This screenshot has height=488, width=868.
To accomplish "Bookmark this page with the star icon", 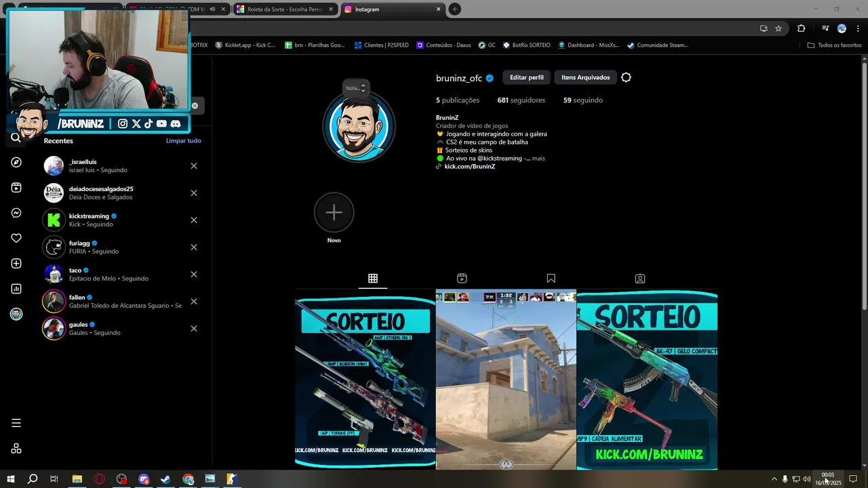I will (778, 28).
